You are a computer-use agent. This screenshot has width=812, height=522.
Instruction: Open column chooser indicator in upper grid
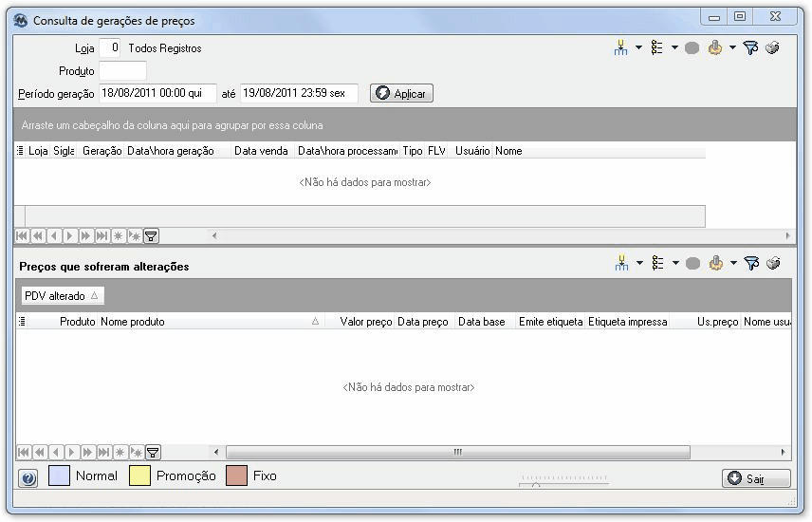[20, 151]
